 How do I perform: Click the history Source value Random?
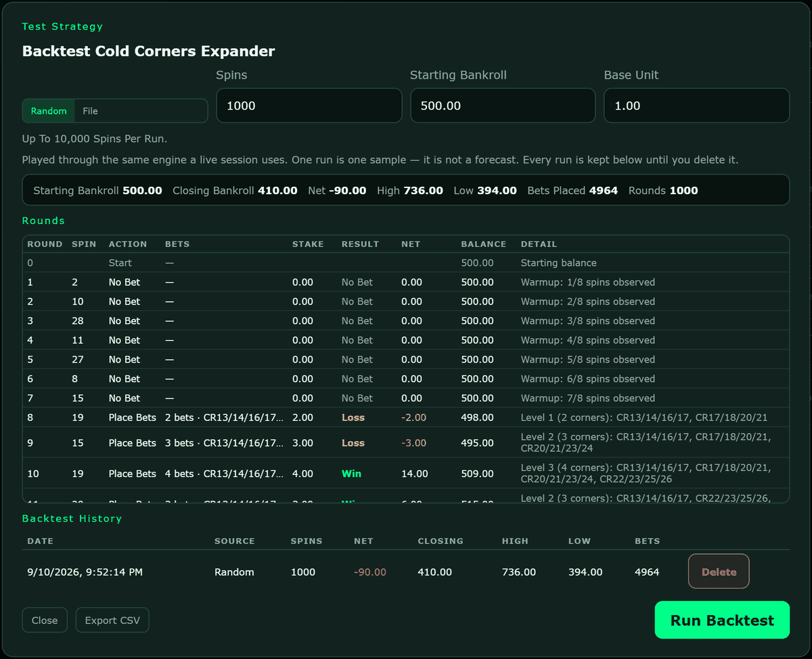[234, 572]
